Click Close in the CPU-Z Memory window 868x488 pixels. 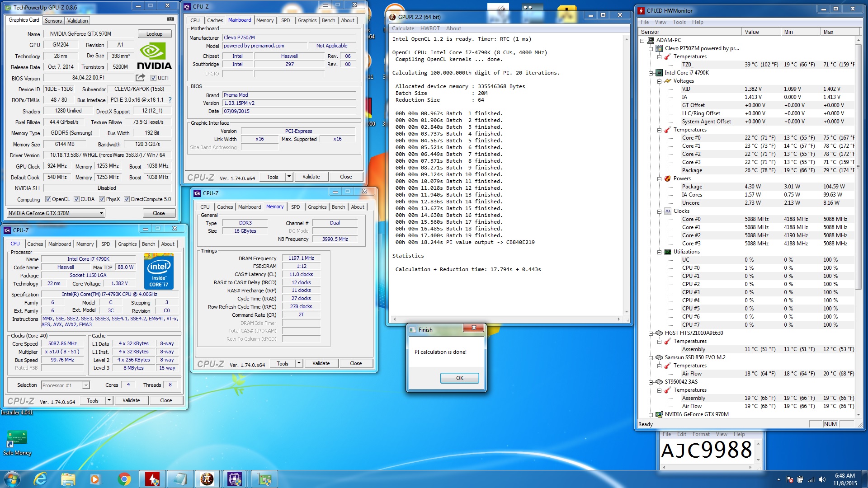tap(356, 363)
